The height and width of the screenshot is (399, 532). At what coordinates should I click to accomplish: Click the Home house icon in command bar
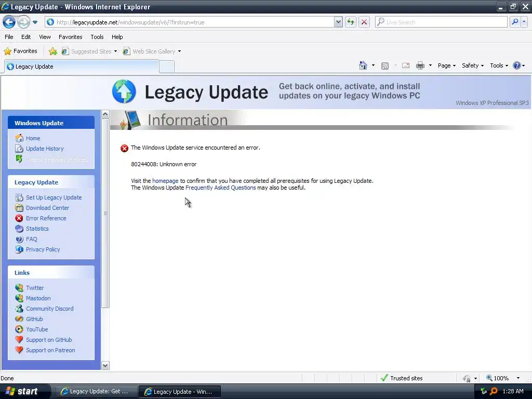[x=363, y=65]
